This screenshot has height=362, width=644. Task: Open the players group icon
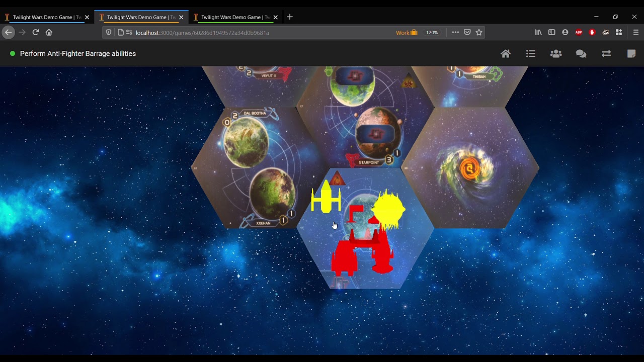coord(556,53)
